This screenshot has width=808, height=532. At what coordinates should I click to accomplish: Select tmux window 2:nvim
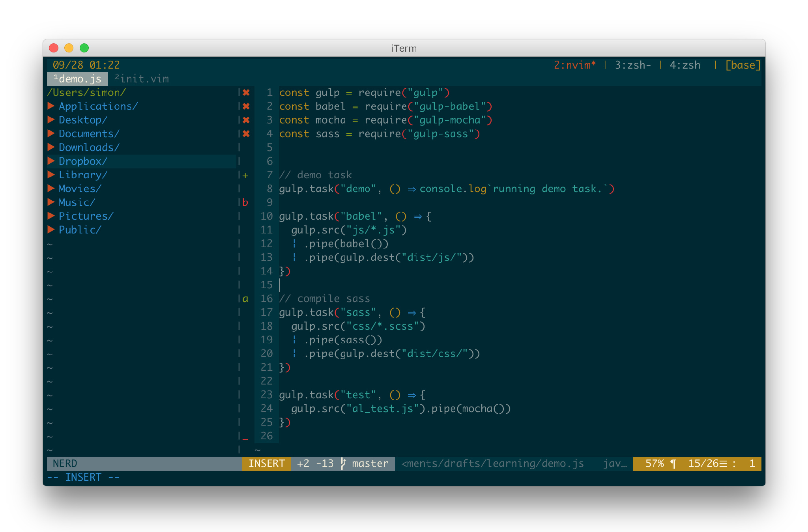(x=574, y=65)
